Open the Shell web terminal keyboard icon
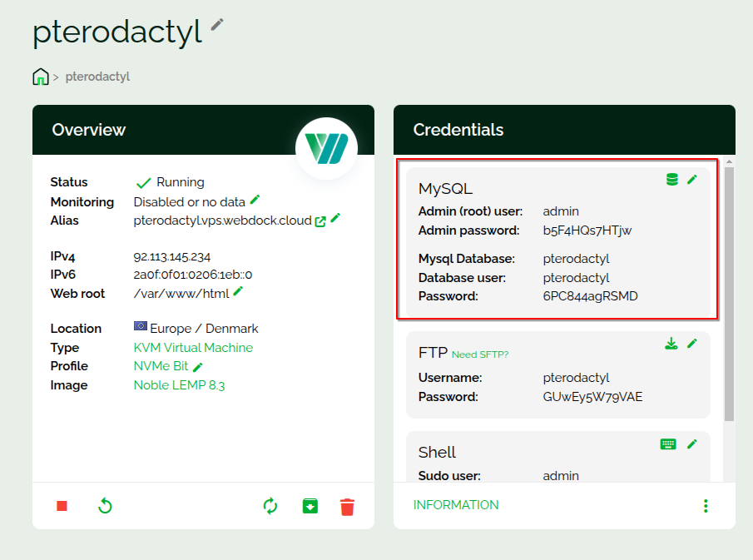The height and width of the screenshot is (560, 753). click(x=668, y=444)
